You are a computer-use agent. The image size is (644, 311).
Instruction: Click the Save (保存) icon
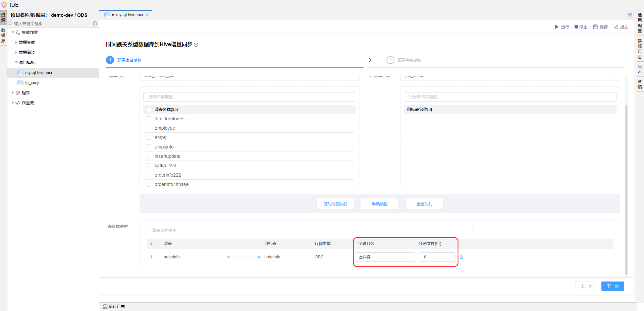[595, 27]
